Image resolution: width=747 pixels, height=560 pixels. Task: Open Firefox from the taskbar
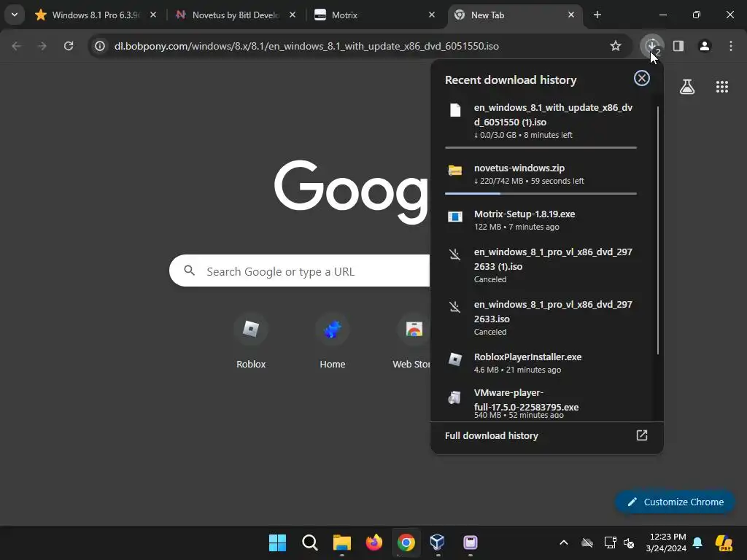(374, 542)
